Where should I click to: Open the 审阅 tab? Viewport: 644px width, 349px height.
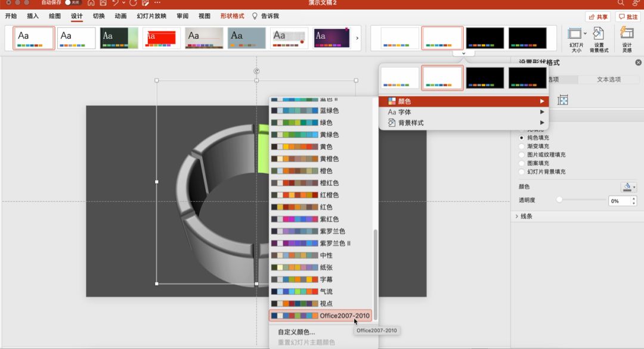[x=182, y=16]
